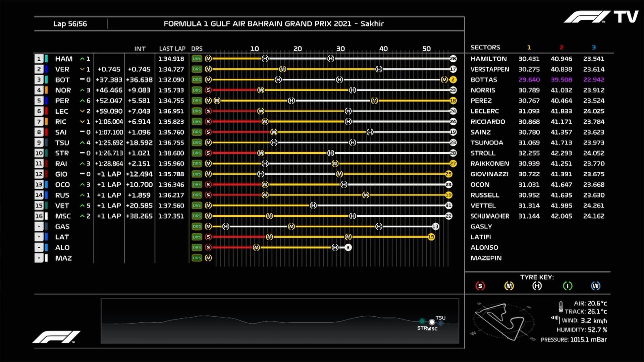Click Hamilton's final stint lap count 28
644x362 pixels.
453,59
